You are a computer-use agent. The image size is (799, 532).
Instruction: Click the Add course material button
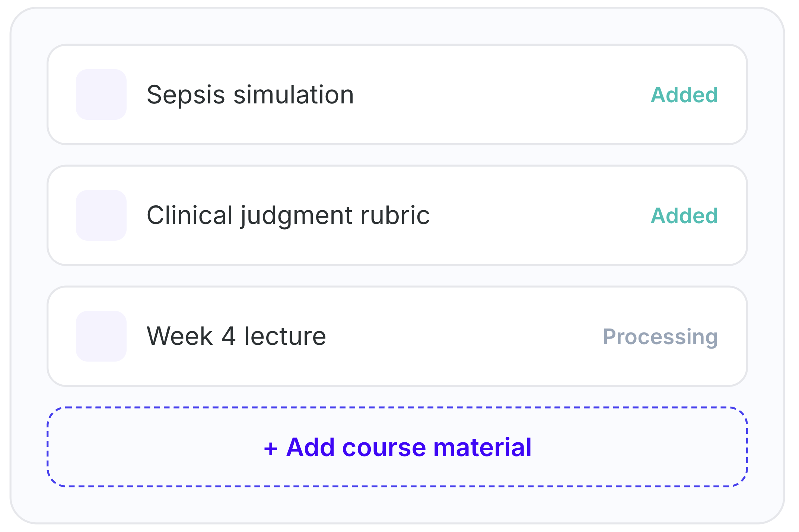pos(397,447)
